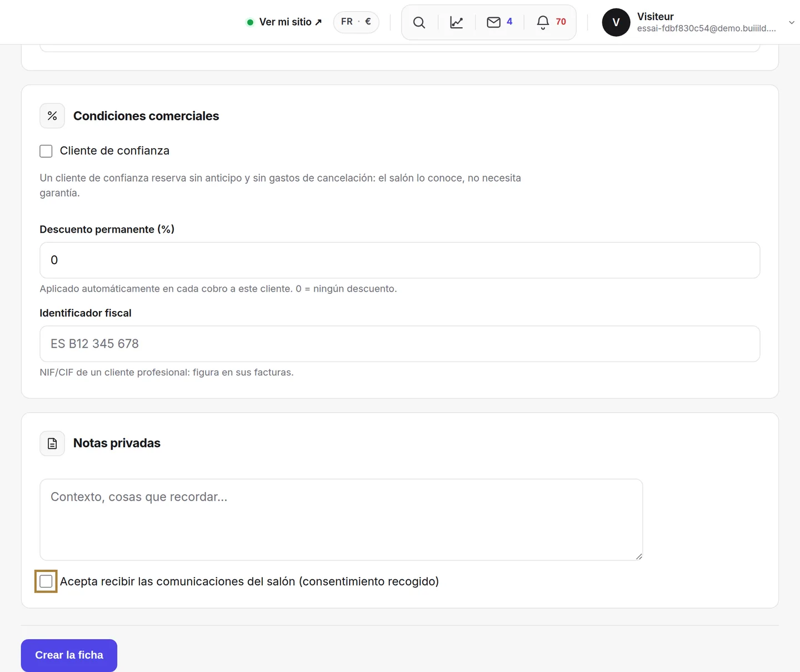
Task: Follow the Ver mi sitio link
Action: point(290,22)
